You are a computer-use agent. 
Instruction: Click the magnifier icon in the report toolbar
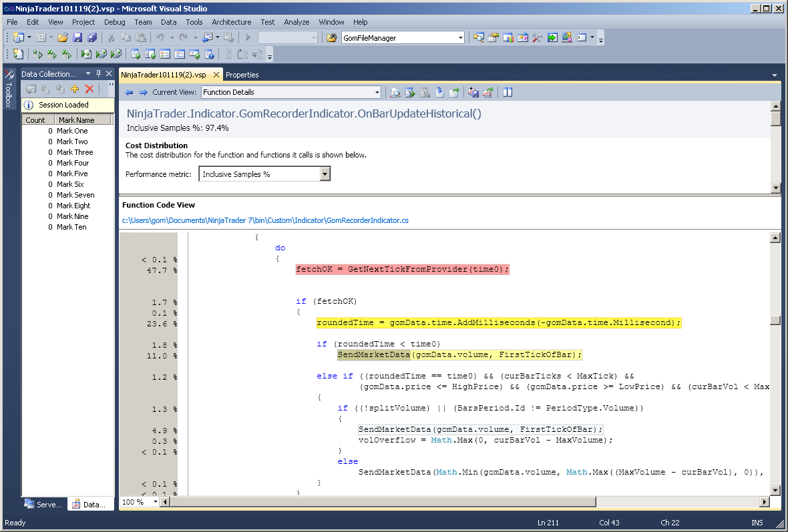(x=395, y=92)
